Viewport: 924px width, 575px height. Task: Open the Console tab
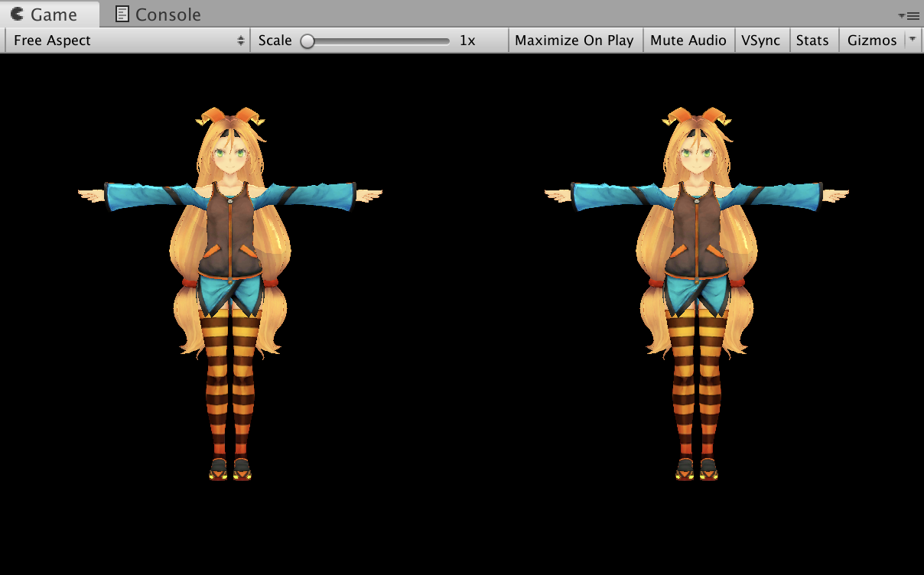click(158, 14)
